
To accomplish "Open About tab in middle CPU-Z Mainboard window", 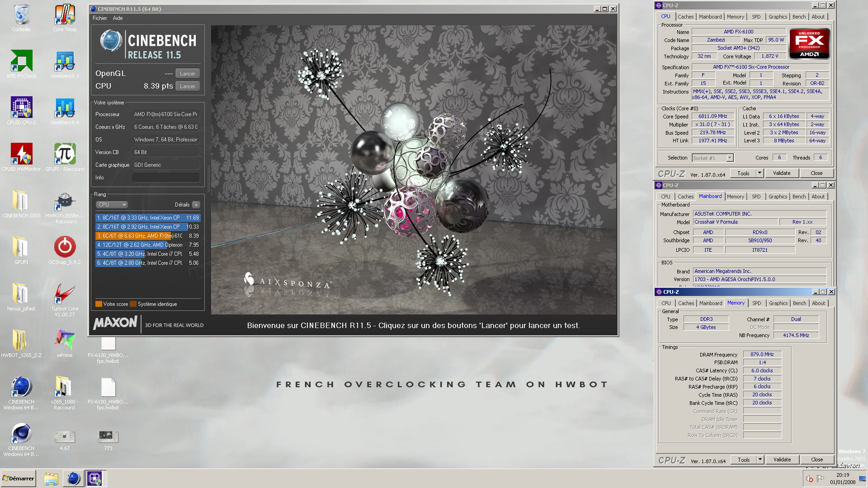I will [x=818, y=197].
